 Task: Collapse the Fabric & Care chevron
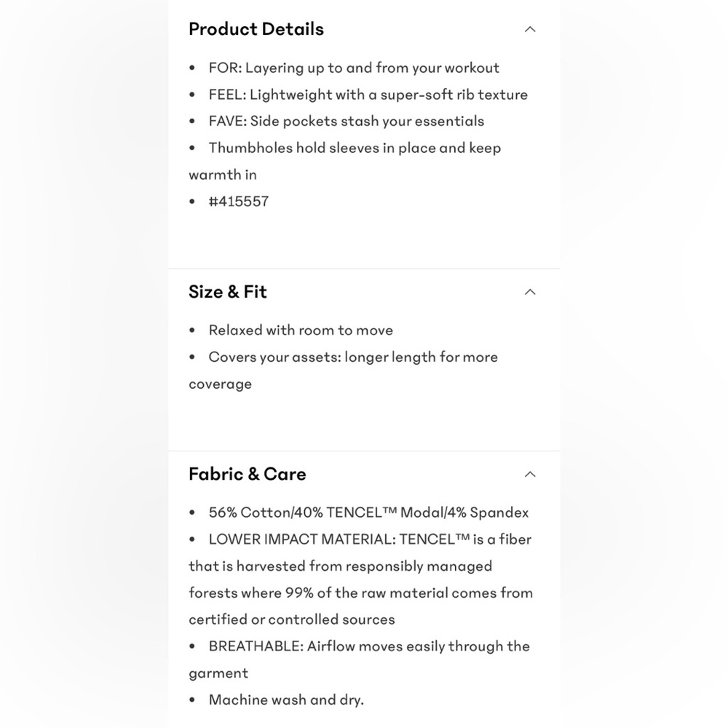(x=530, y=475)
